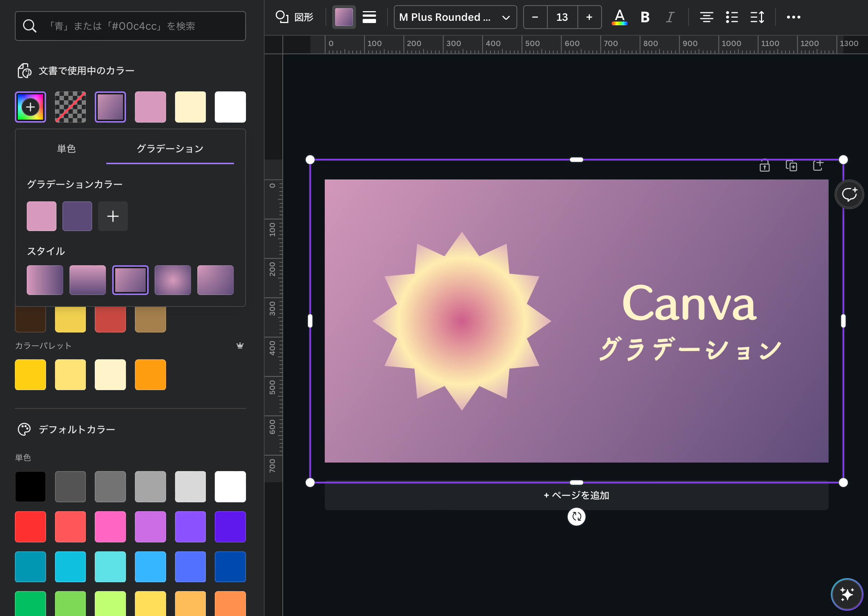Image resolution: width=868 pixels, height=616 pixels.
Task: Toggle bold formatting
Action: pos(645,17)
